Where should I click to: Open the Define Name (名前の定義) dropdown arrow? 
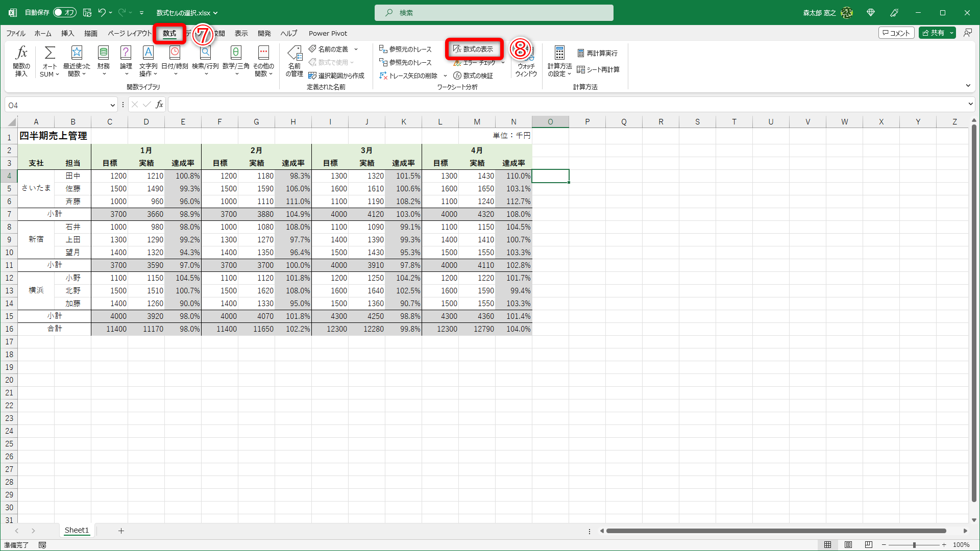pos(356,49)
